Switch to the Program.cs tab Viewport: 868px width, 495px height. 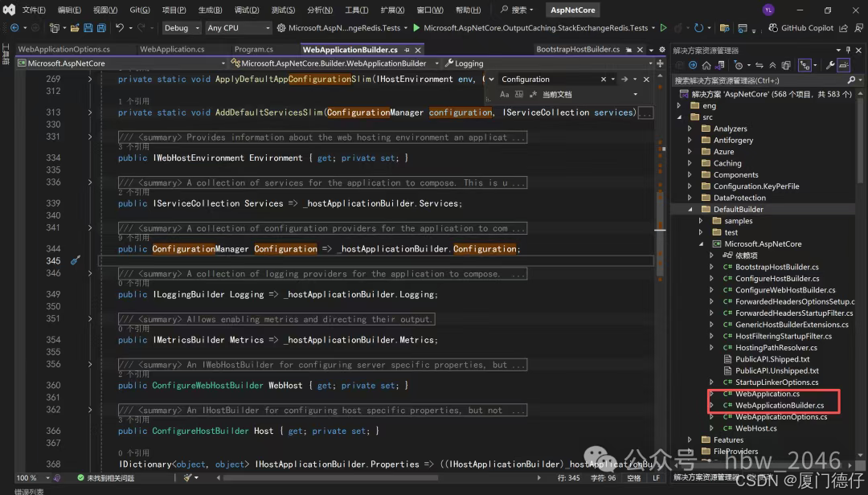click(253, 50)
